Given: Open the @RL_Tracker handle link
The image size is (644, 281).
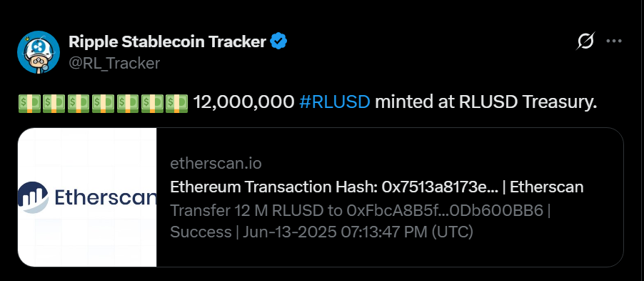Looking at the screenshot, I should tap(114, 64).
